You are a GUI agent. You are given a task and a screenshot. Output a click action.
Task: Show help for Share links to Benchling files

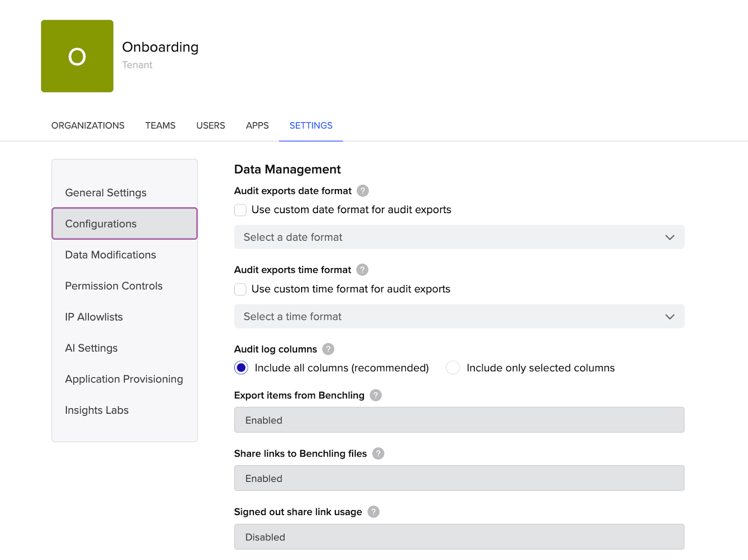click(x=378, y=453)
